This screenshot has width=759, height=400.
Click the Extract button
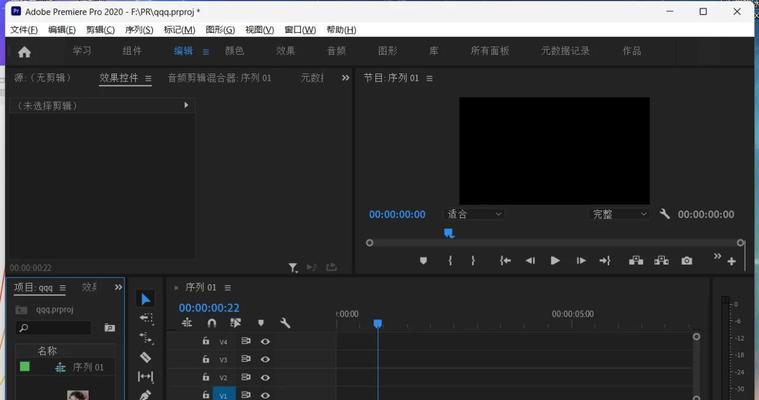click(x=661, y=261)
